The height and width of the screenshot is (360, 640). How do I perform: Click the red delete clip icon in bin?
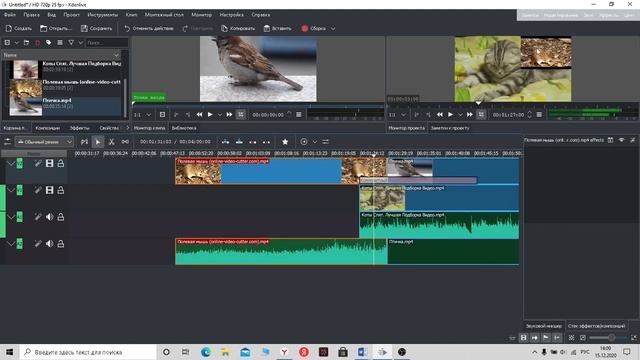pos(38,42)
